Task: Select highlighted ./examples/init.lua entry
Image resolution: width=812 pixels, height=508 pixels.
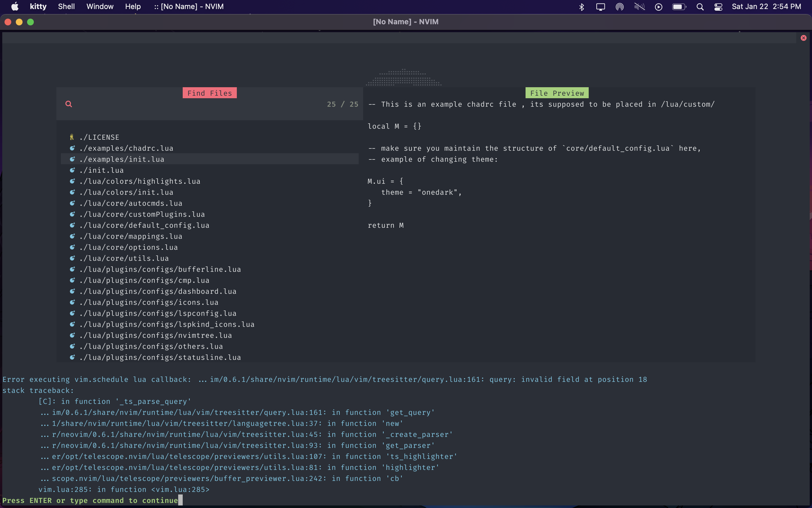Action: 209,159
